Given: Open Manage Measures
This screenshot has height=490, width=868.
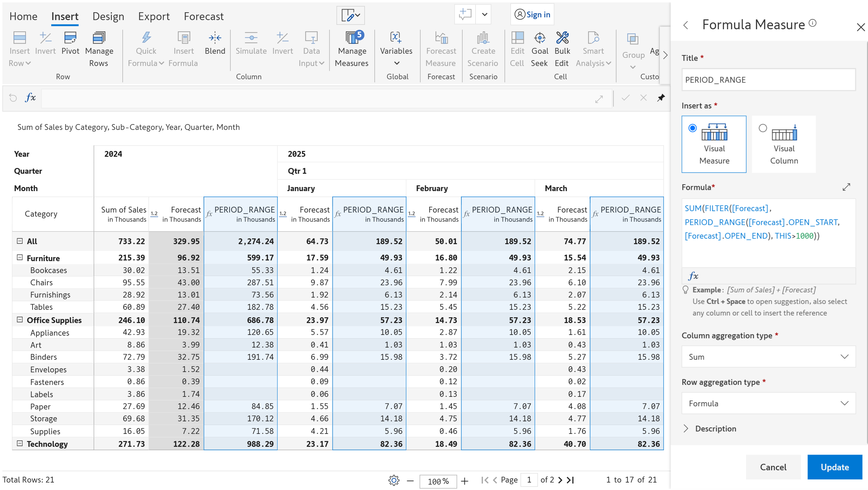Looking at the screenshot, I should [x=352, y=38].
